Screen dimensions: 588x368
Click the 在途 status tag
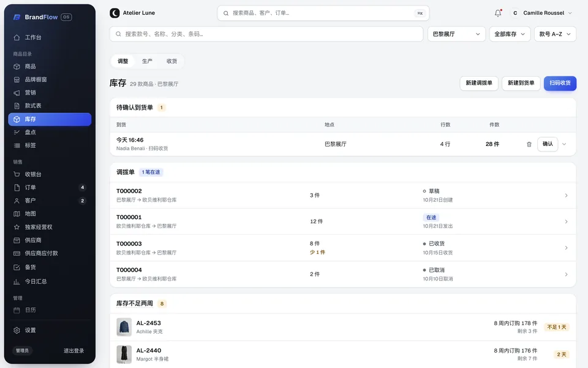tap(431, 217)
